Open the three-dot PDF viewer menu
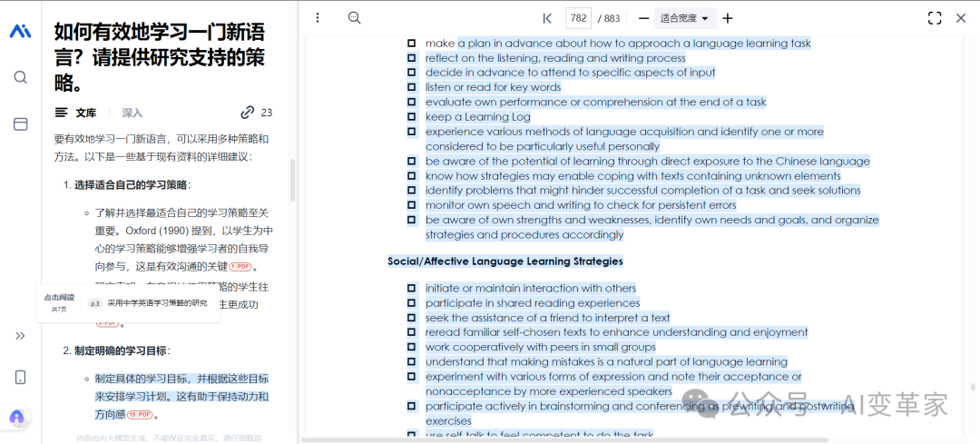Image resolution: width=980 pixels, height=444 pixels. (x=318, y=18)
